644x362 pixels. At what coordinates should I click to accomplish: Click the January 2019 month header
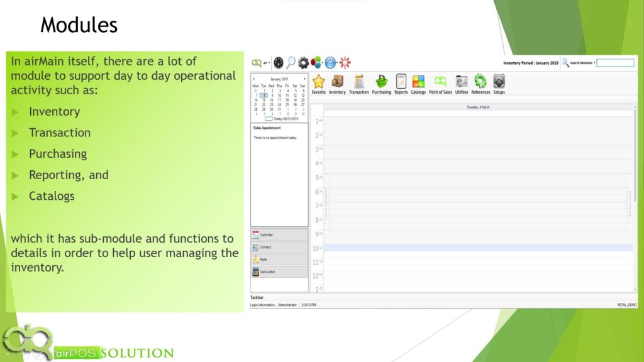279,79
